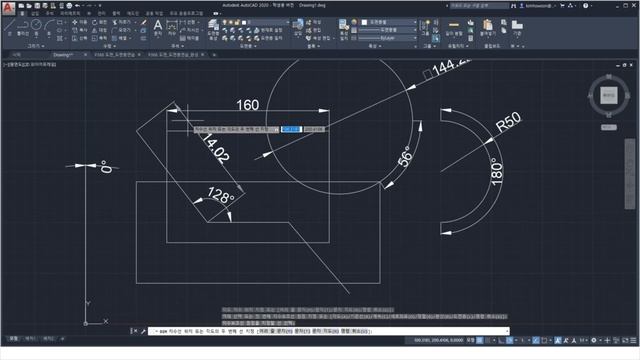Open the WCS dropdown below ViewCube

pyautogui.click(x=609, y=127)
